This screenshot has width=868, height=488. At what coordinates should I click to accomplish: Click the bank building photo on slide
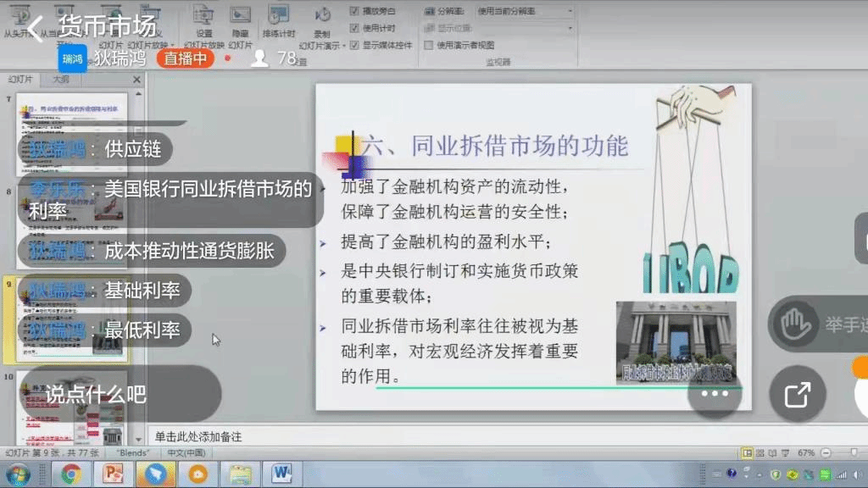tap(676, 342)
